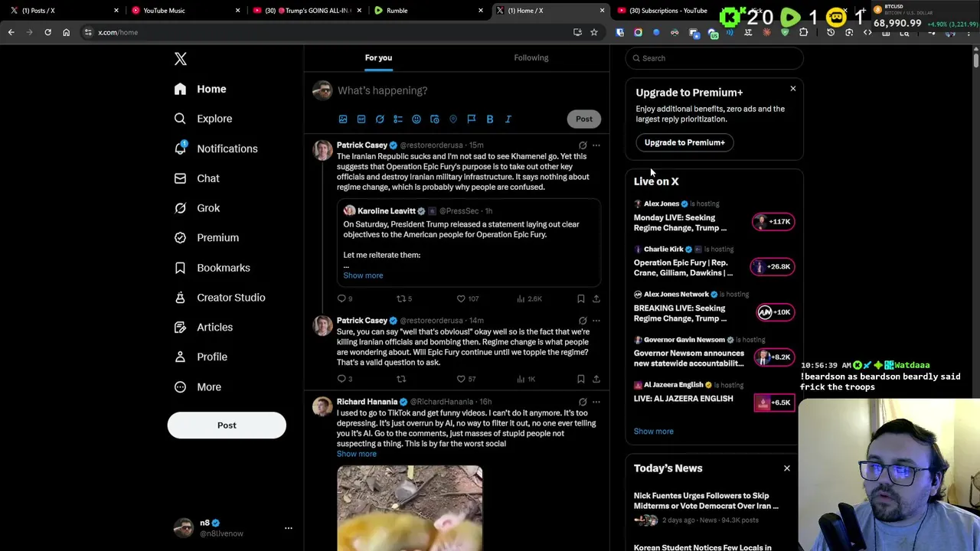The width and height of the screenshot is (980, 551).
Task: Open Alex Jones Monday LIVE broadcast
Action: click(714, 217)
